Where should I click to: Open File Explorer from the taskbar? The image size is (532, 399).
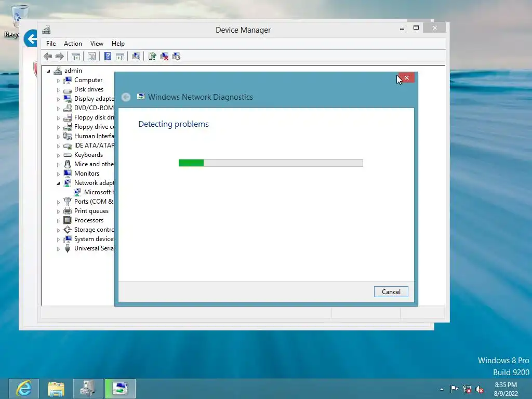tap(56, 389)
